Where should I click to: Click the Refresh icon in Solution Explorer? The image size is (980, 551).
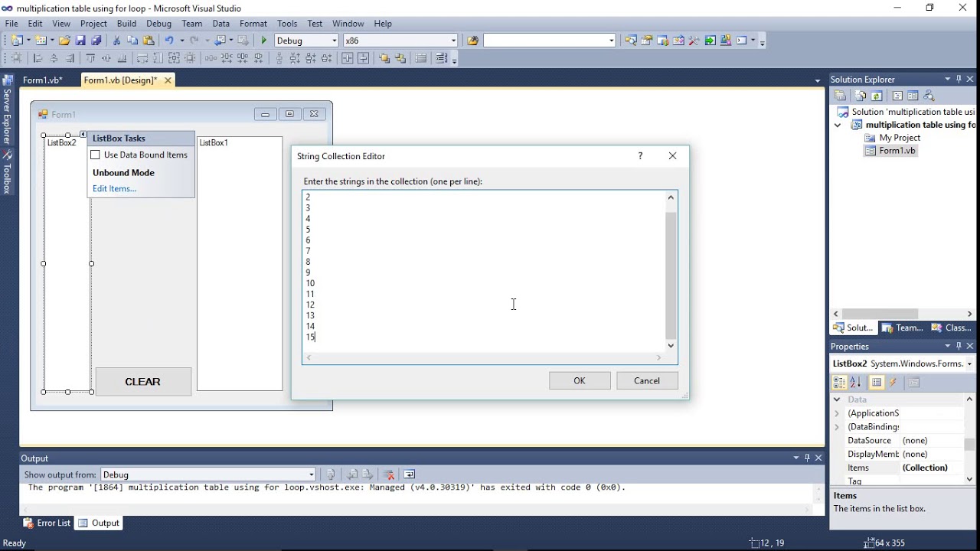click(877, 96)
